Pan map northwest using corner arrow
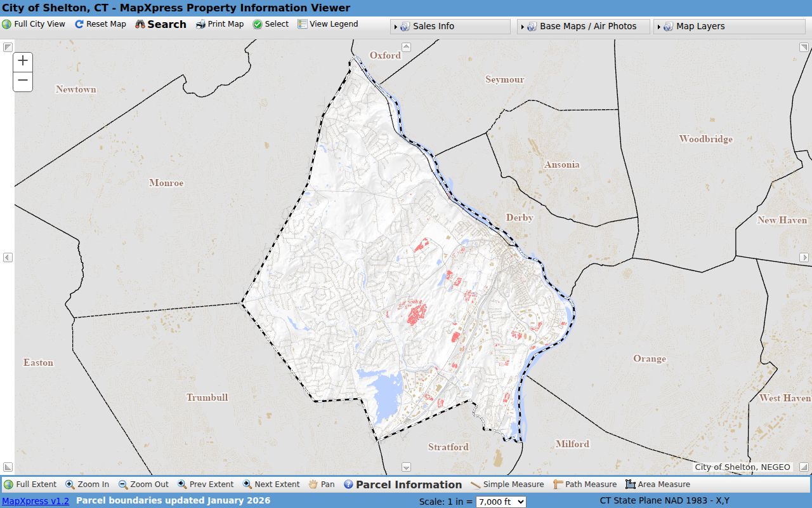Image resolution: width=812 pixels, height=508 pixels. pyautogui.click(x=8, y=47)
